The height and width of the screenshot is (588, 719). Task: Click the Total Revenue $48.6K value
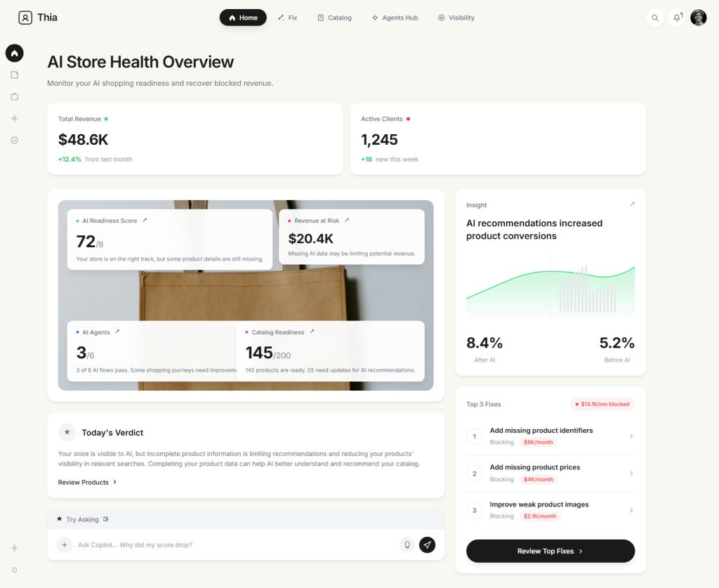83,139
